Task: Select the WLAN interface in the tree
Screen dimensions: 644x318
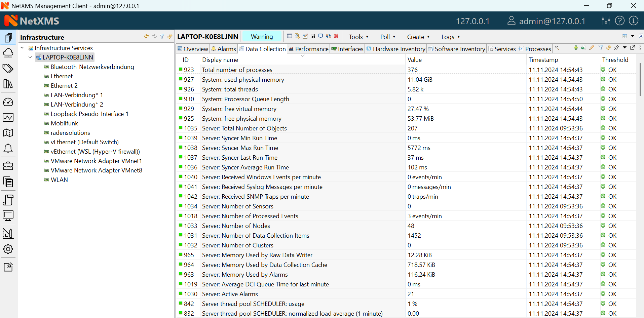Action: (59, 180)
